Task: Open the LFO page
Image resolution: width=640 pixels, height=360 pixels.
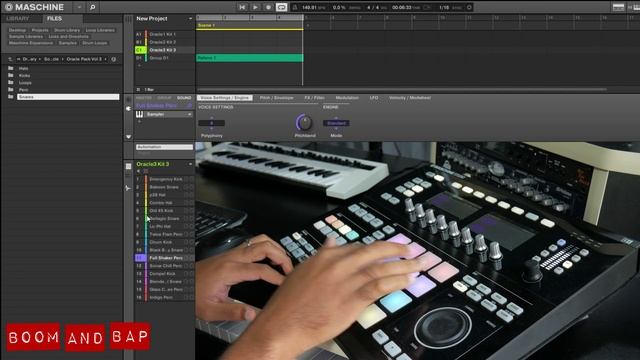Action: (x=374, y=98)
